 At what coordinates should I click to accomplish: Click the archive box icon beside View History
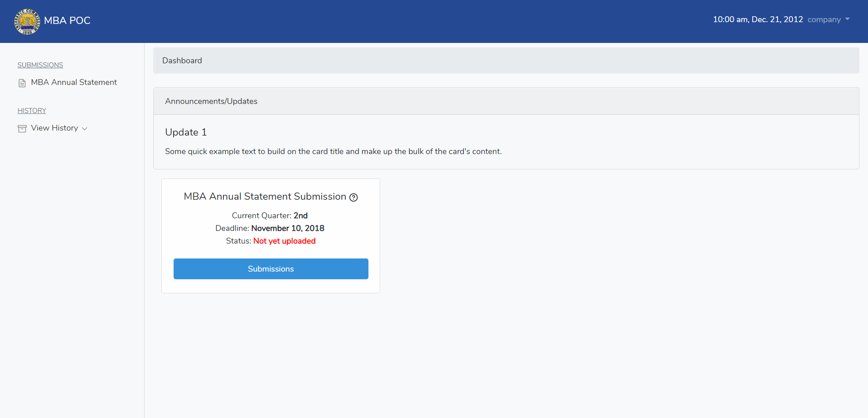(x=22, y=129)
